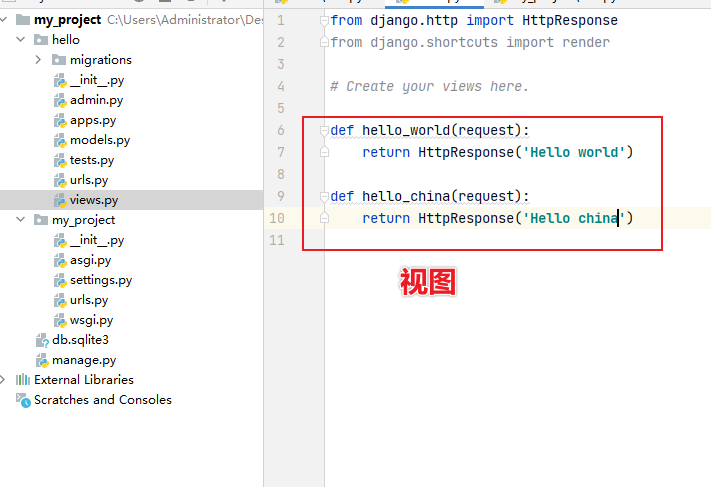Open manage.py in the project tree
This screenshot has height=487, width=711.
[84, 360]
